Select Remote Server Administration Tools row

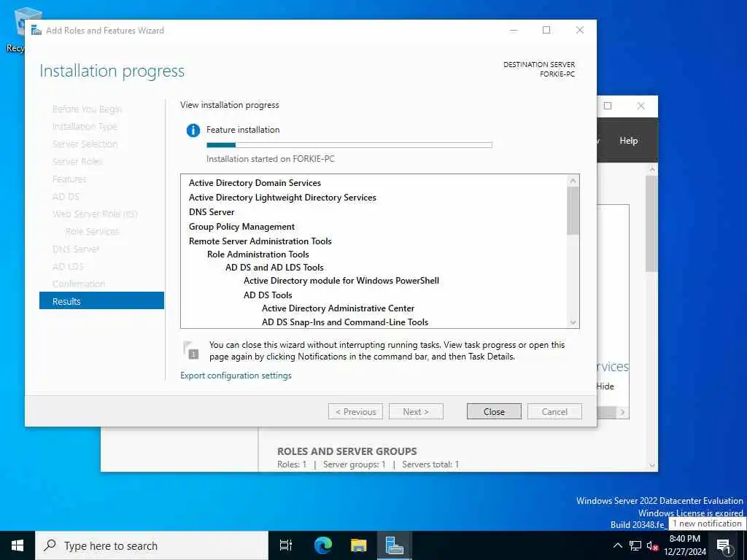(260, 241)
